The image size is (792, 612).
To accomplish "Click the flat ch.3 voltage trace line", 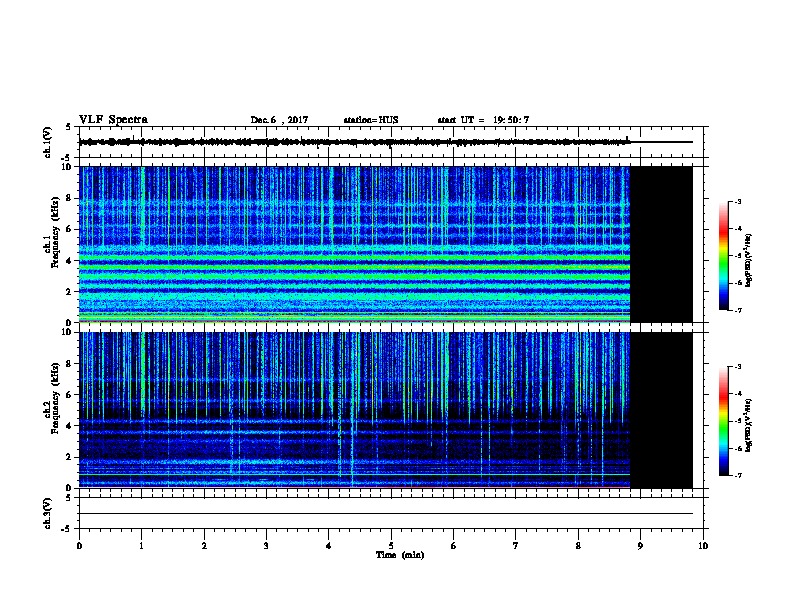I will 386,514.
